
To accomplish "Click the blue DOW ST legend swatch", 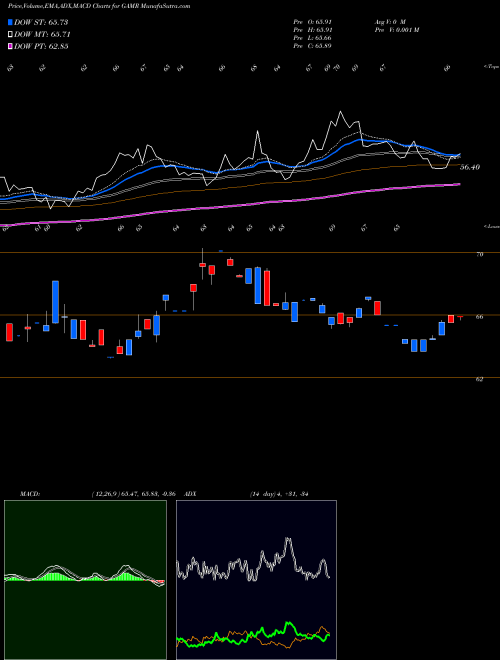I will click(x=10, y=22).
